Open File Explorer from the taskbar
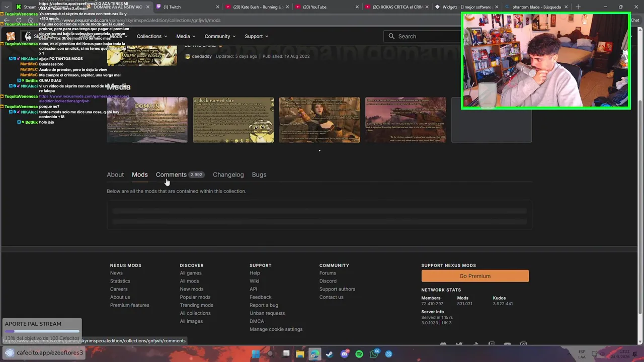The image size is (644, 362). [x=300, y=354]
